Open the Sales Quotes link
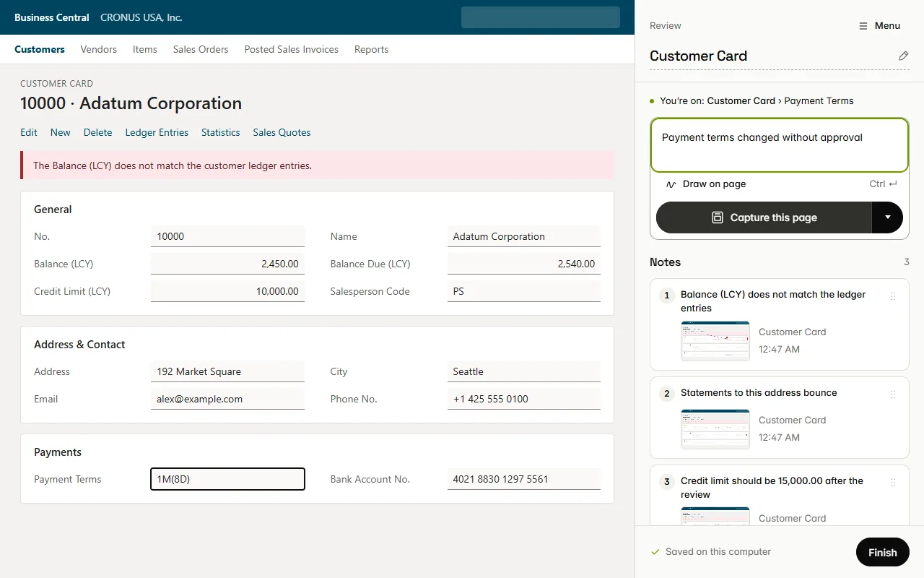924x578 pixels. tap(282, 132)
